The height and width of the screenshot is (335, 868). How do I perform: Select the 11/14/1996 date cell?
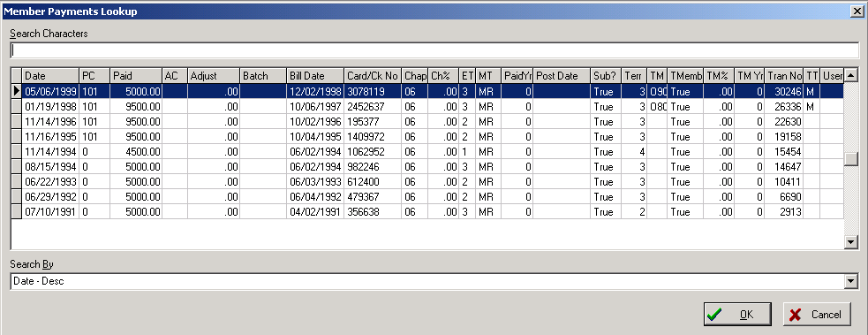click(50, 121)
